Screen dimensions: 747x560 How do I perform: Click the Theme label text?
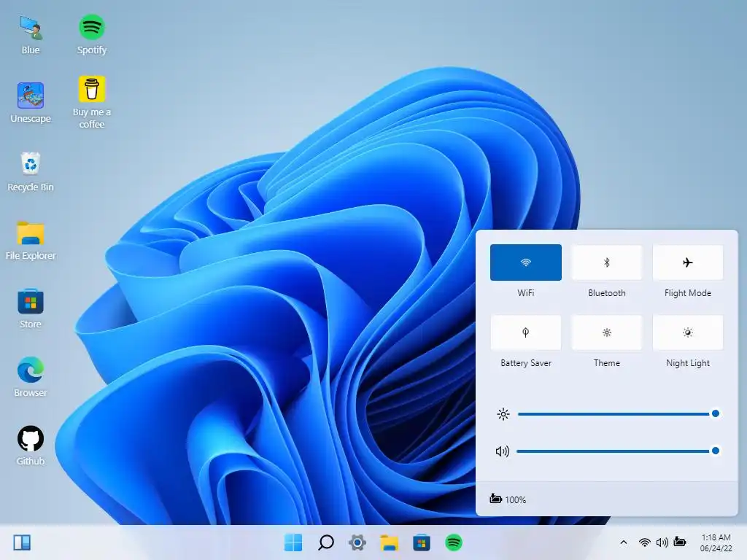tap(606, 363)
